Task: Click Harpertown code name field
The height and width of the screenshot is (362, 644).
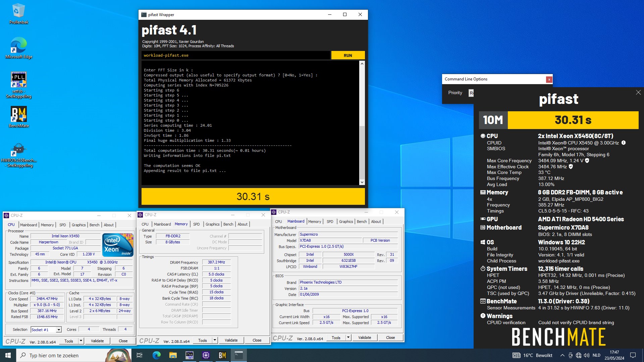Action: (x=49, y=242)
